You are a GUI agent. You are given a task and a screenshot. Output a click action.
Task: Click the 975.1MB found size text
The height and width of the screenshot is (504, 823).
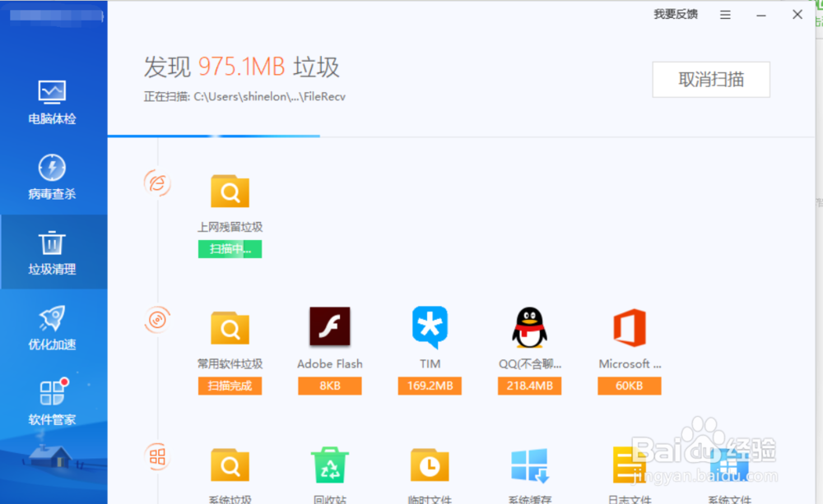pyautogui.click(x=241, y=67)
